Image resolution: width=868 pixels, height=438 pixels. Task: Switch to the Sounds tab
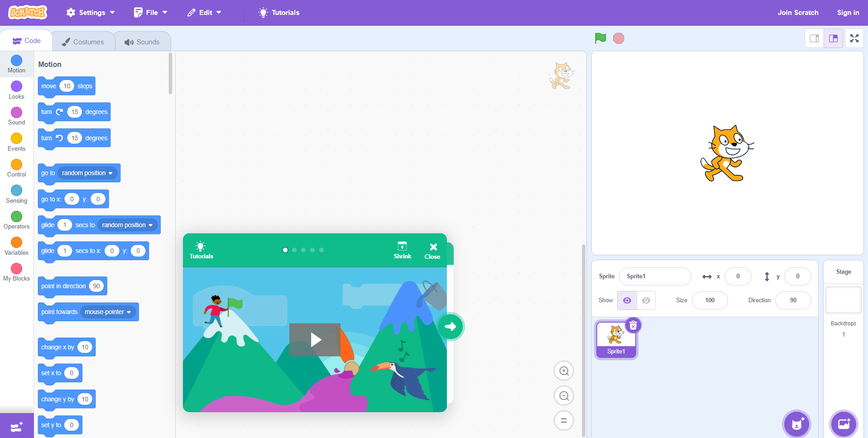point(142,42)
